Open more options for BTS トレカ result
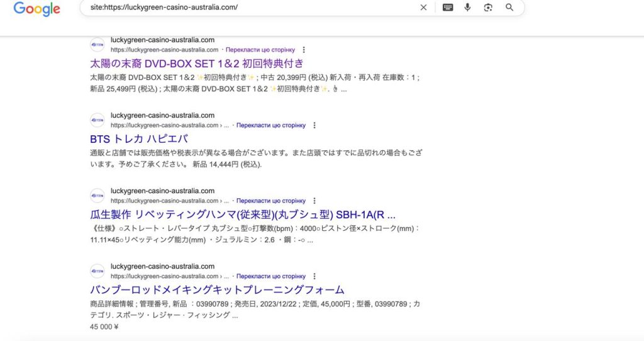The height and width of the screenshot is (341, 644). point(314,125)
